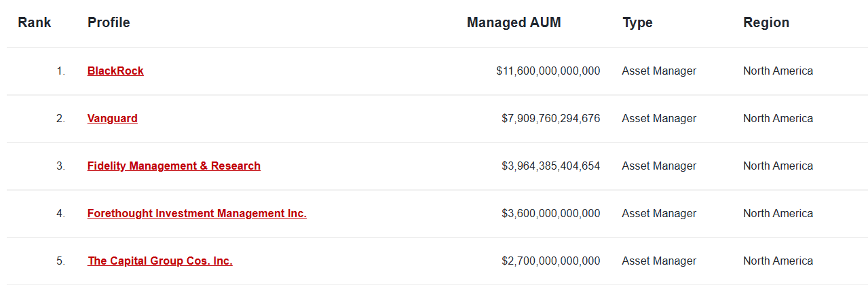Open the Vanguard profile link
Viewport: 868px width, 285px height.
tap(113, 118)
